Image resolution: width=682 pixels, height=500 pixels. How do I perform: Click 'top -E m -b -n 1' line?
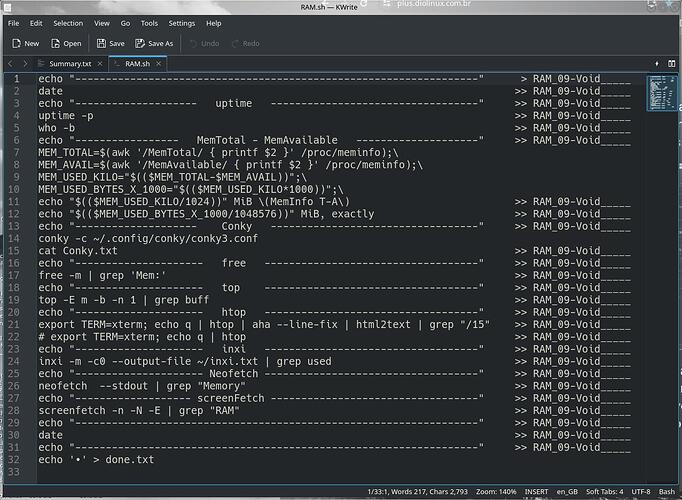pyautogui.click(x=124, y=300)
